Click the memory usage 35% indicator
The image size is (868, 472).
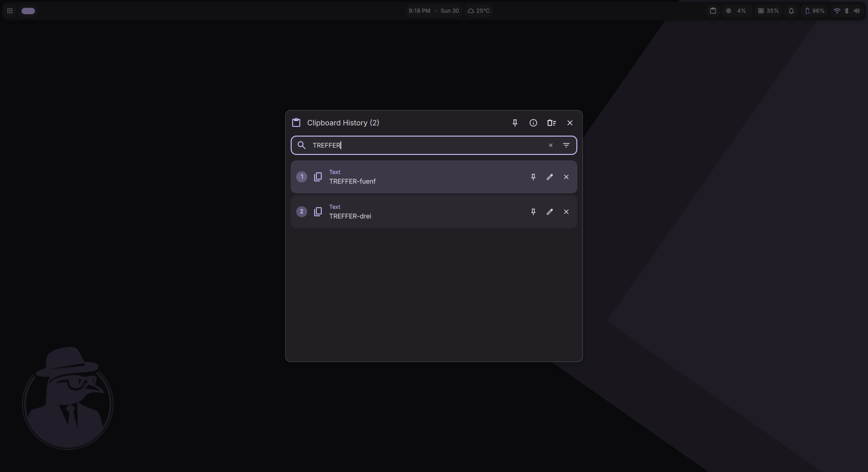click(x=769, y=11)
